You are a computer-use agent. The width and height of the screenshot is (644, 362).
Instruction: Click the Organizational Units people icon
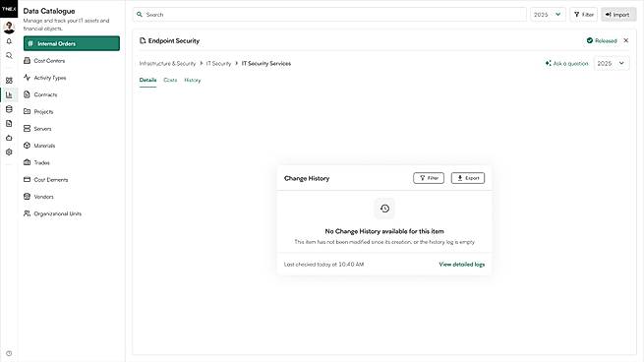point(28,213)
